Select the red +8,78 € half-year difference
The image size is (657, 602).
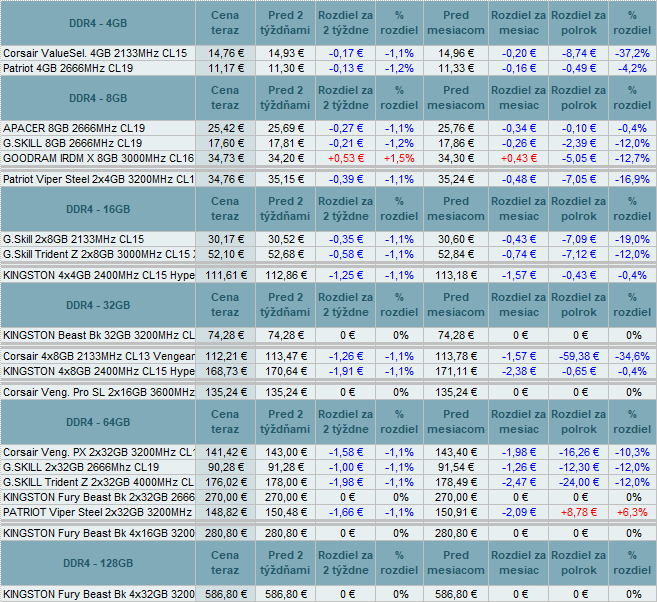[x=579, y=513]
